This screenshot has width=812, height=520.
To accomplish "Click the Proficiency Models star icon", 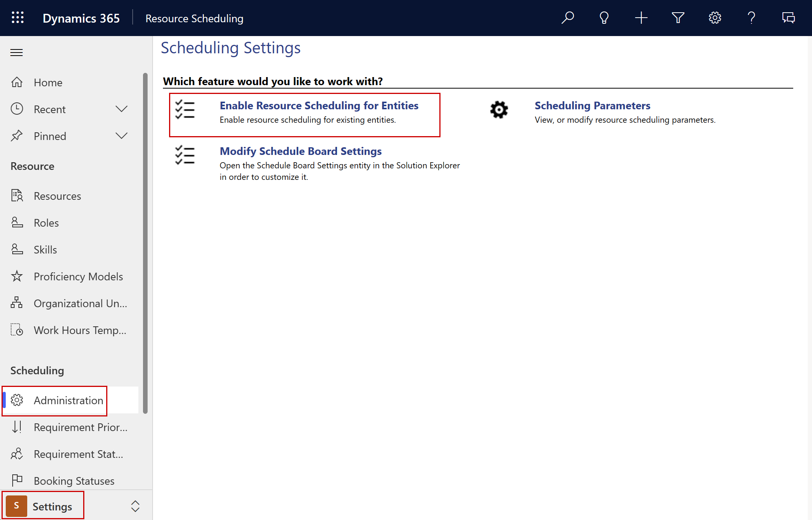I will [16, 276].
